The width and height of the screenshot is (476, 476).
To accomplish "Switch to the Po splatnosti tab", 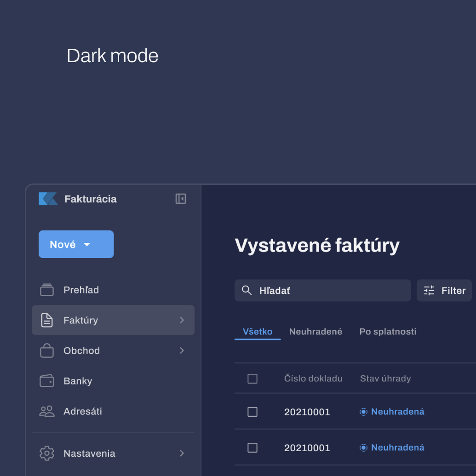I will [388, 332].
